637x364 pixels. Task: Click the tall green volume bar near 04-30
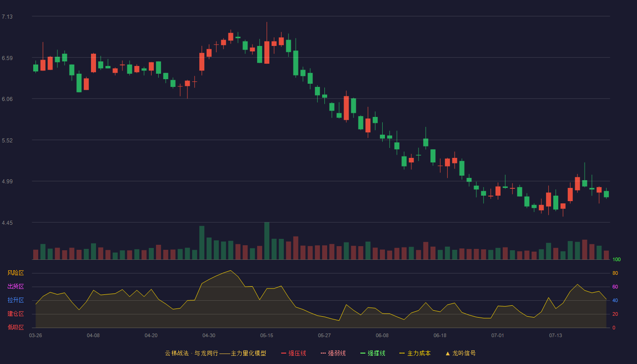point(202,243)
